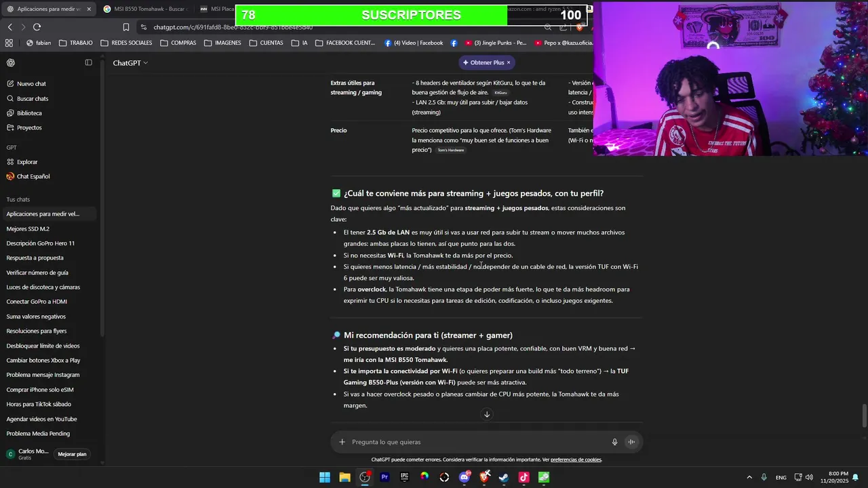Open the FACEBOOK CUENT... bookmarks folder

click(345, 43)
